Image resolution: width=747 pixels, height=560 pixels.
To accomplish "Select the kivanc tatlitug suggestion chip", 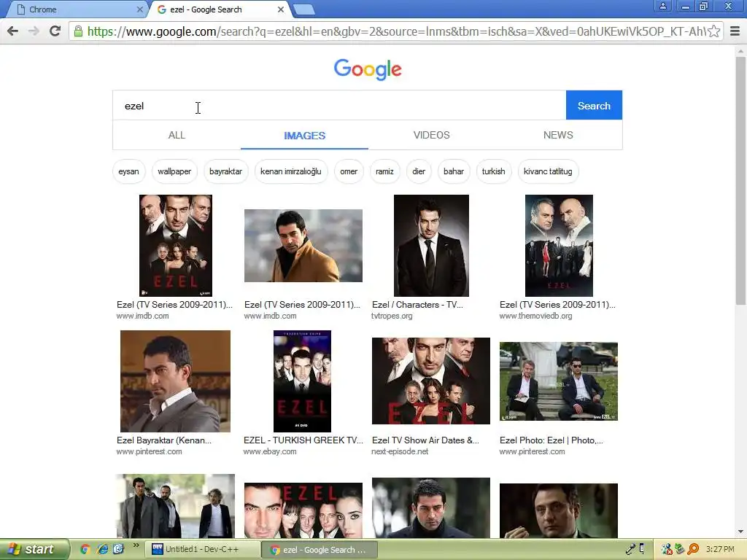I will pos(548,171).
